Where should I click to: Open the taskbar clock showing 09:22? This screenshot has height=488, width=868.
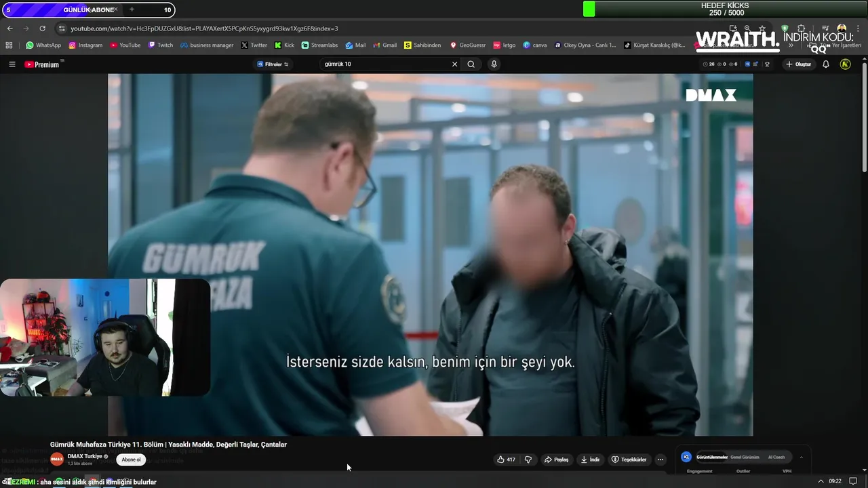pyautogui.click(x=835, y=481)
